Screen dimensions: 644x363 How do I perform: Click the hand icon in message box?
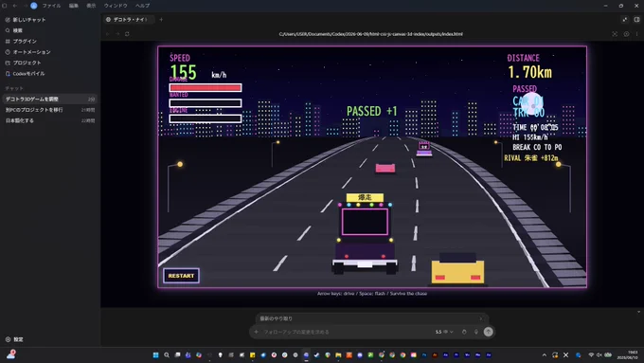(464, 332)
